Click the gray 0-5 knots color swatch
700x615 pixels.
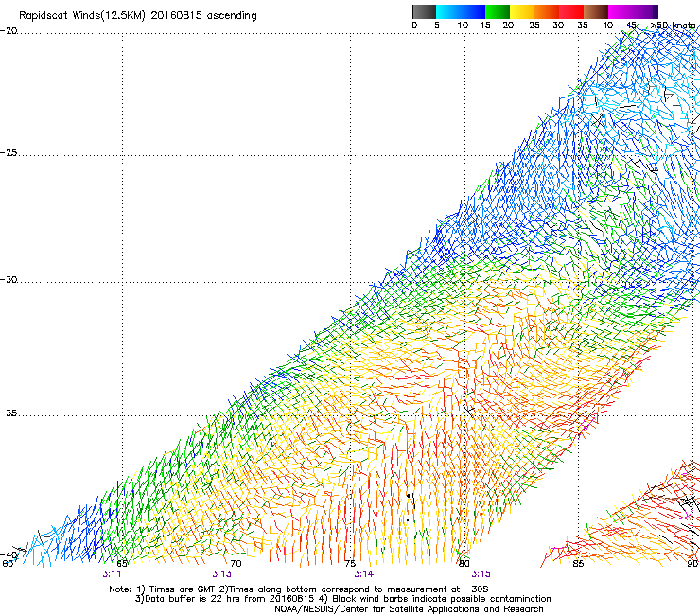coord(424,11)
